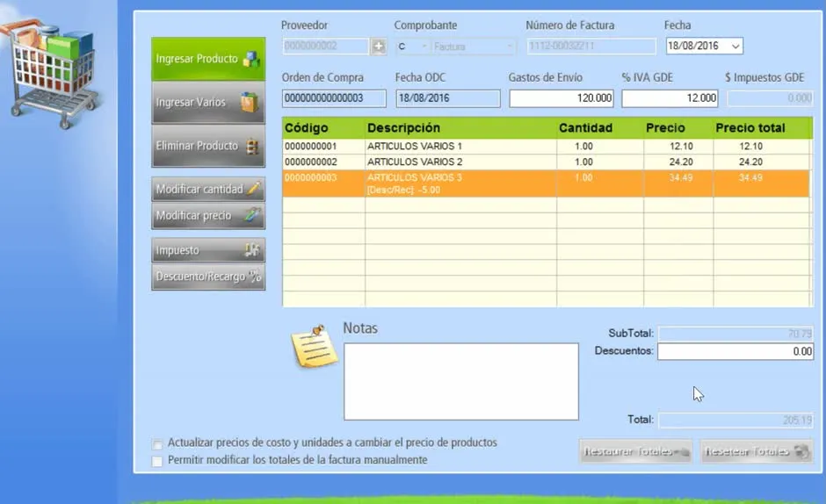Select highlighted row ARTICULOS VARIOS 3

(546, 184)
